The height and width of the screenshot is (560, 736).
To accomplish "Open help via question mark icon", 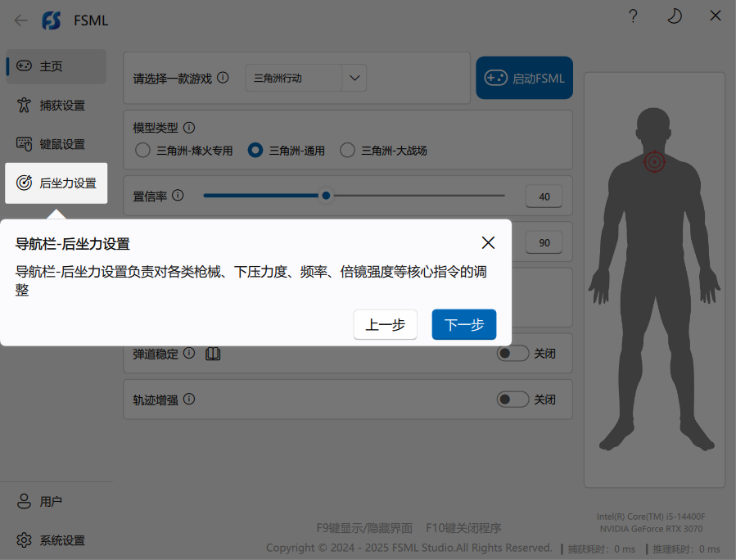I will 633,16.
